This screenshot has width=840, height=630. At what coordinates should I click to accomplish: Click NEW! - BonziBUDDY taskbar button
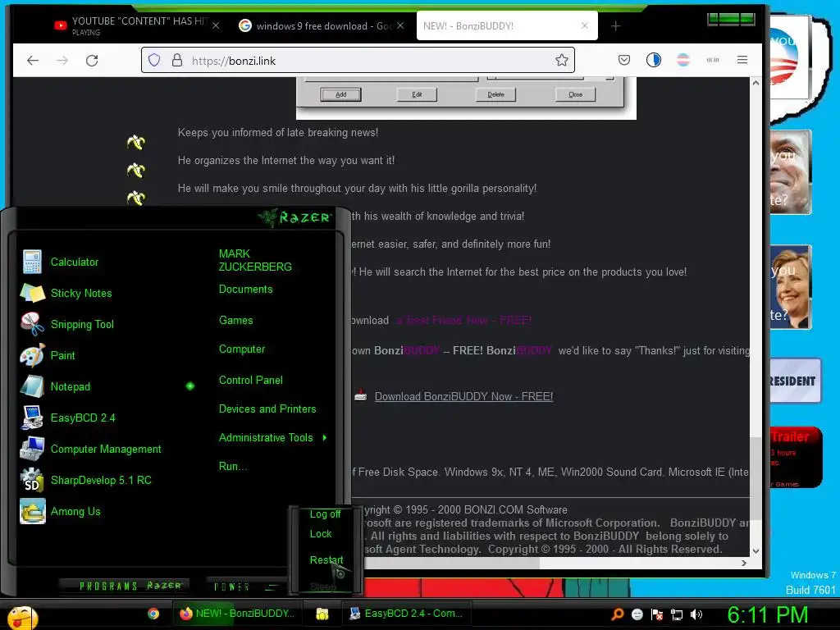[237, 614]
